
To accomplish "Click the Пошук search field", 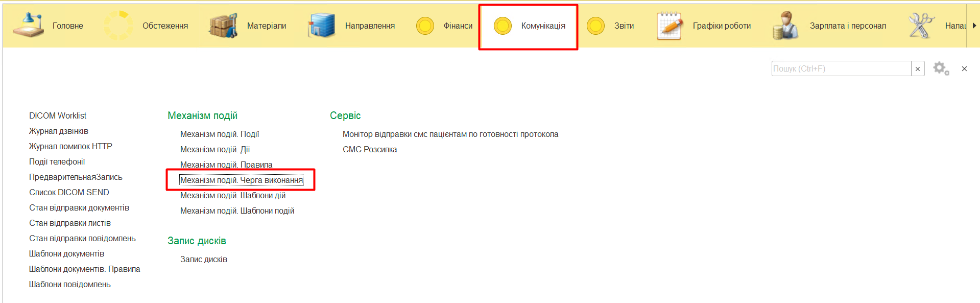I will pyautogui.click(x=841, y=68).
